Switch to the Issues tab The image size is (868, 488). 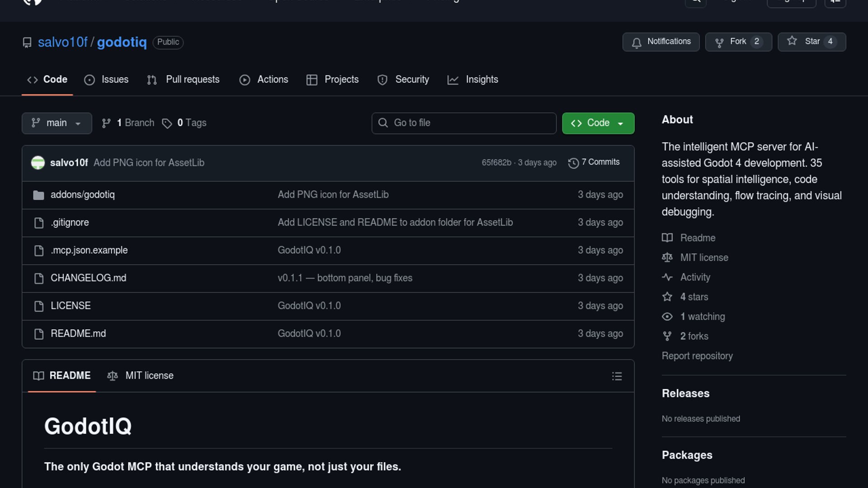coord(106,80)
